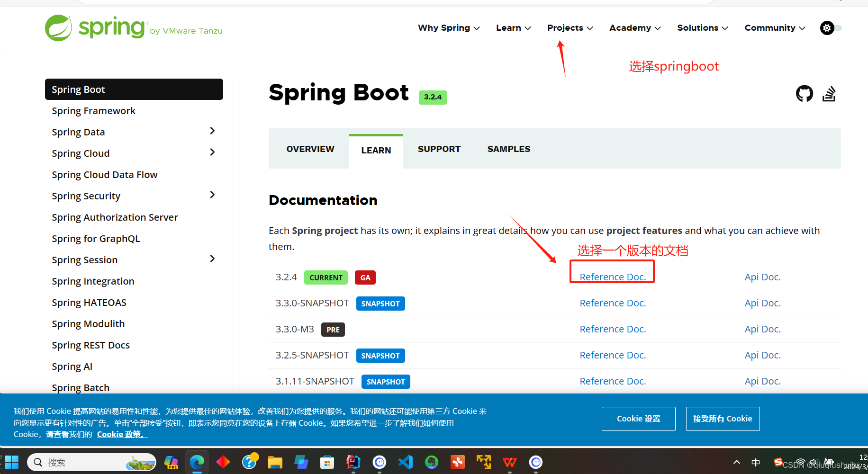This screenshot has width=868, height=474.
Task: Click the CURRENT badge on 3.2.4 row
Action: [326, 277]
